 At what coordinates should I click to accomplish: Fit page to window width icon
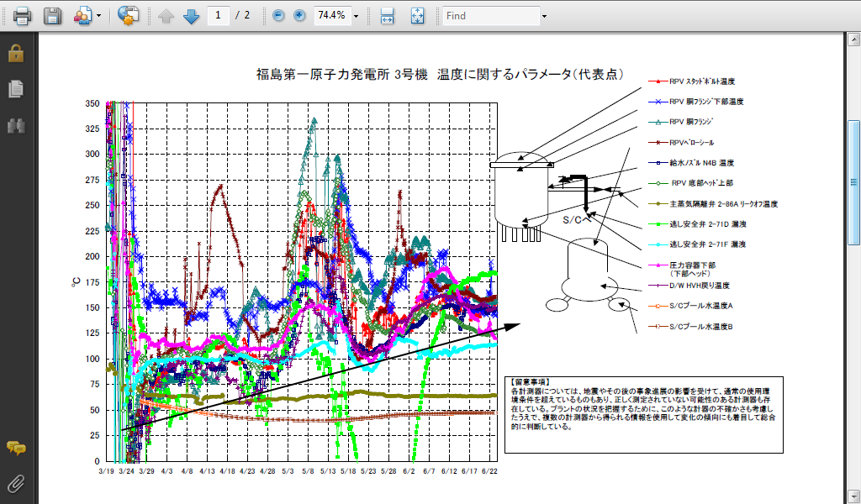387,16
